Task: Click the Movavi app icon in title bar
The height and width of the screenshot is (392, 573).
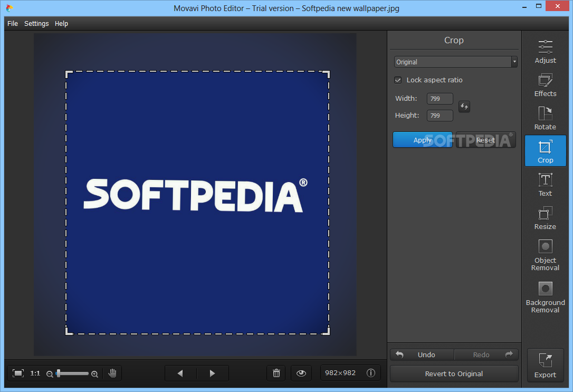Action: 9,8
